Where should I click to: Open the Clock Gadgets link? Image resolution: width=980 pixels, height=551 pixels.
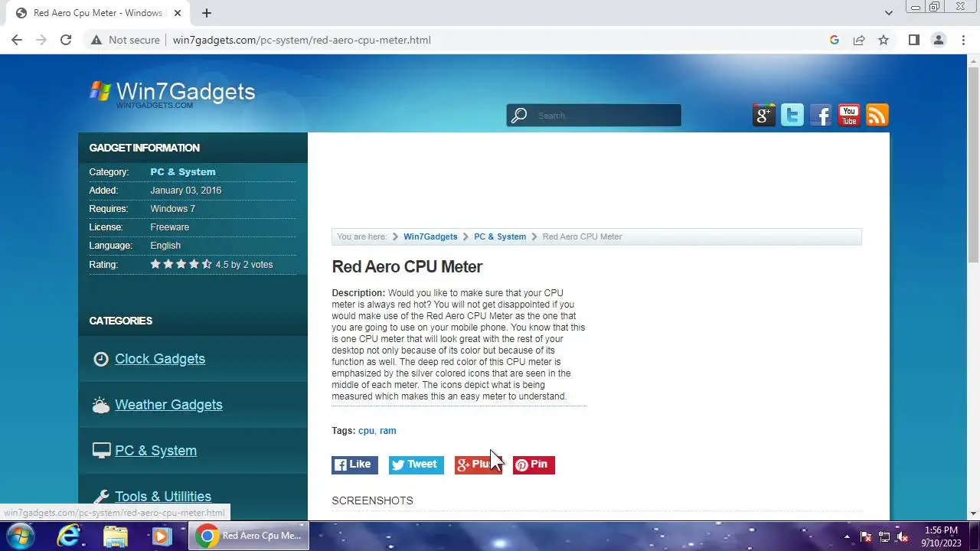(160, 359)
